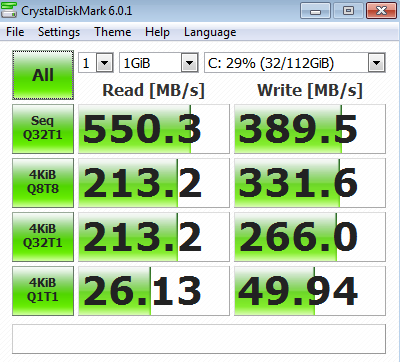Click the empty comment field at bottom
Screen dimensions: 400x362
[x=199, y=339]
